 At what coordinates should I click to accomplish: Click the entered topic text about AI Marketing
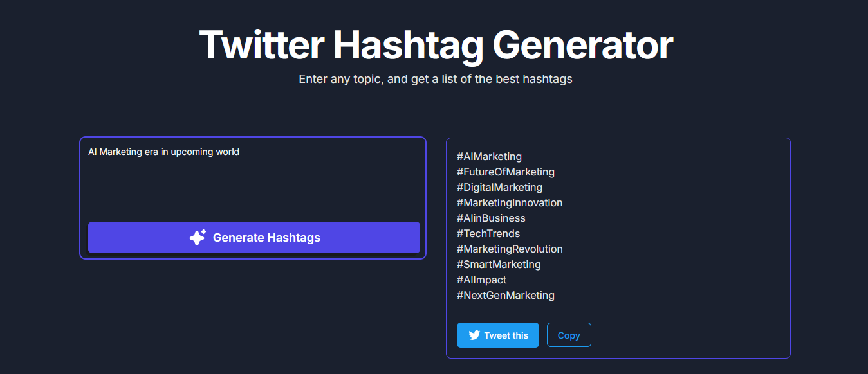click(x=163, y=152)
